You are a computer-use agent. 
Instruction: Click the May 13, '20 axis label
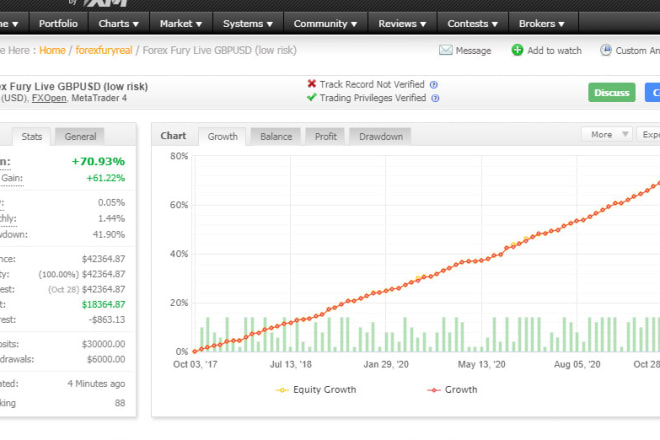(x=482, y=364)
